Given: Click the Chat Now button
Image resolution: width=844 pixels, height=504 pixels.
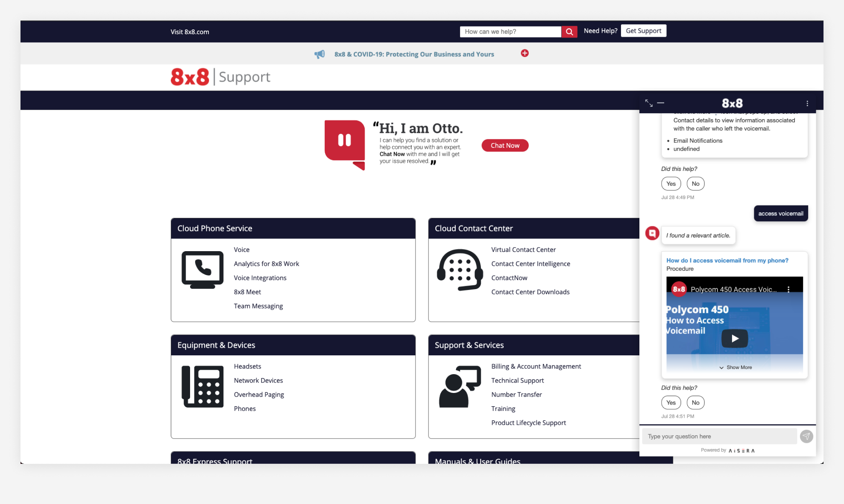Looking at the screenshot, I should pyautogui.click(x=505, y=145).
